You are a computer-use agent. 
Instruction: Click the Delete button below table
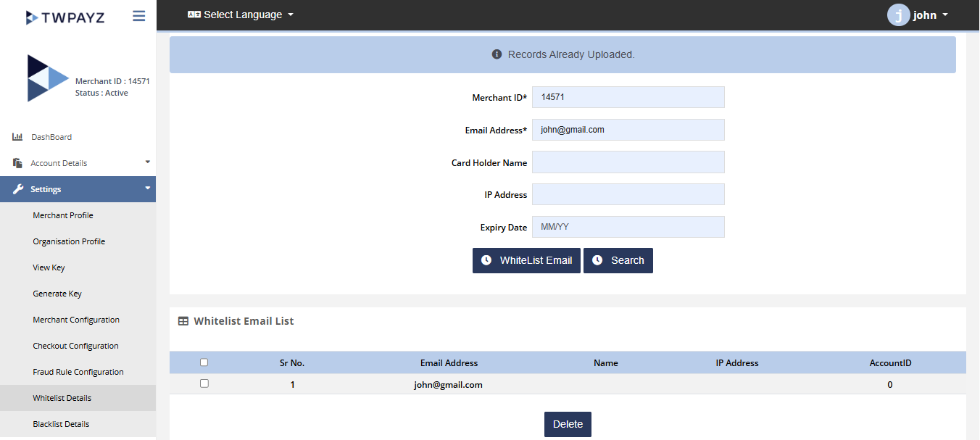click(x=568, y=424)
